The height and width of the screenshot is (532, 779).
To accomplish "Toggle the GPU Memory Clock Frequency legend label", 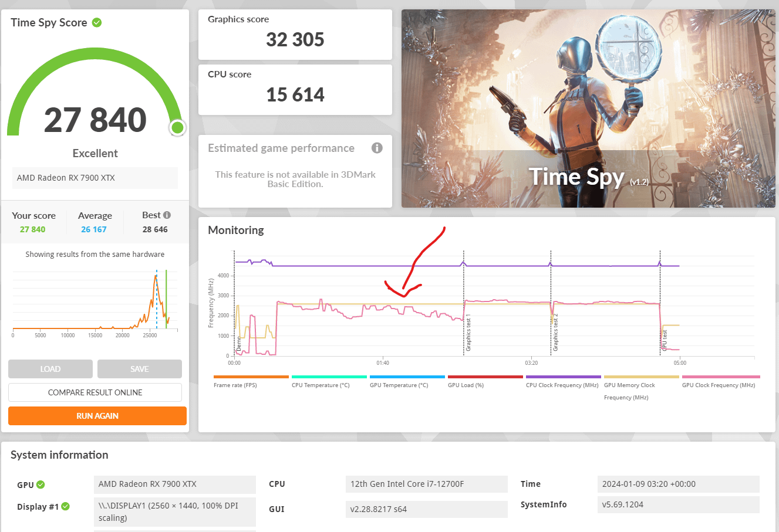I will pyautogui.click(x=629, y=391).
